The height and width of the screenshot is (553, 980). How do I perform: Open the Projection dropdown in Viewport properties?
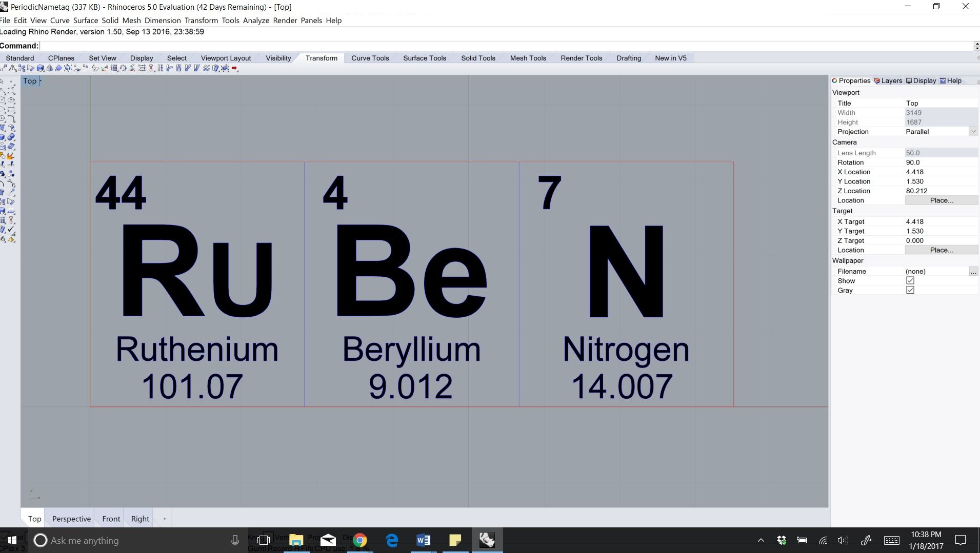pos(973,131)
